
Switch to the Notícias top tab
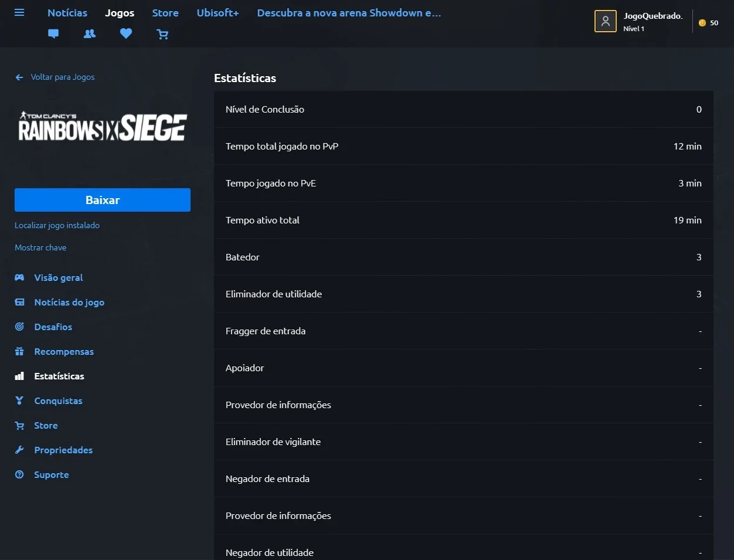67,13
